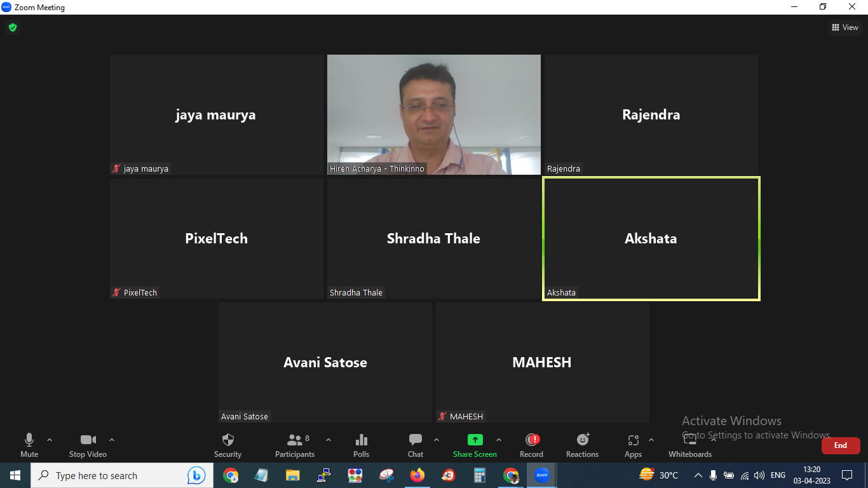
Task: Show hidden system tray icons
Action: [x=698, y=475]
